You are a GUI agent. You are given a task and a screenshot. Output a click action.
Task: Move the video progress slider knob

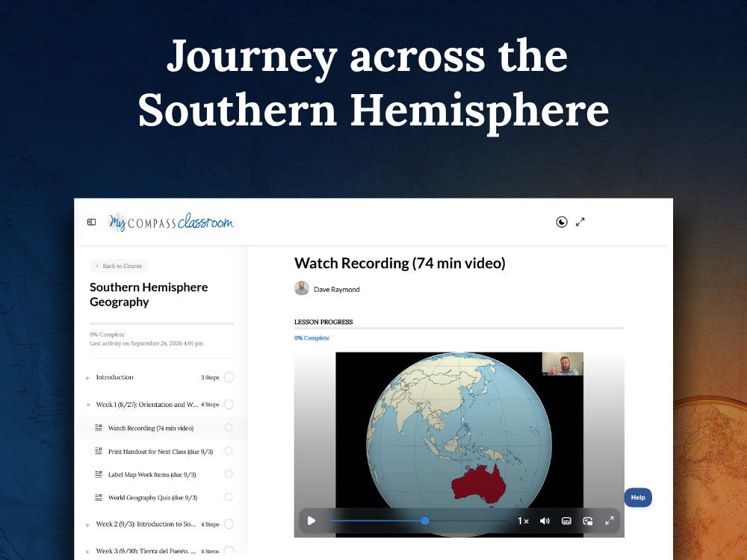tap(425, 521)
